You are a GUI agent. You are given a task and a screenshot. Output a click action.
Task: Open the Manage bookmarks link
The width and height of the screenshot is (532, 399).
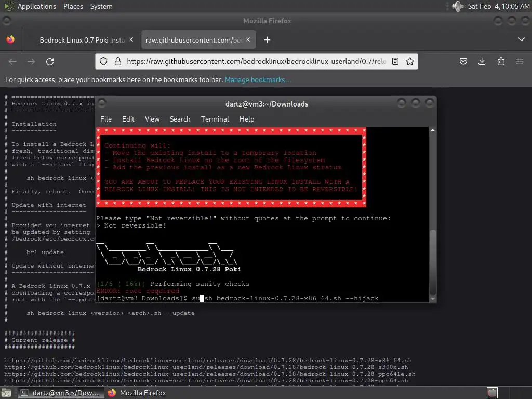click(258, 79)
